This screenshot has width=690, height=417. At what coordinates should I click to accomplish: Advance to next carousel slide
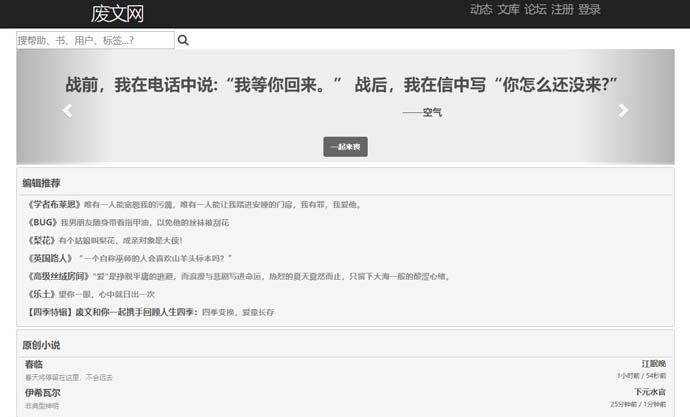pos(623,111)
